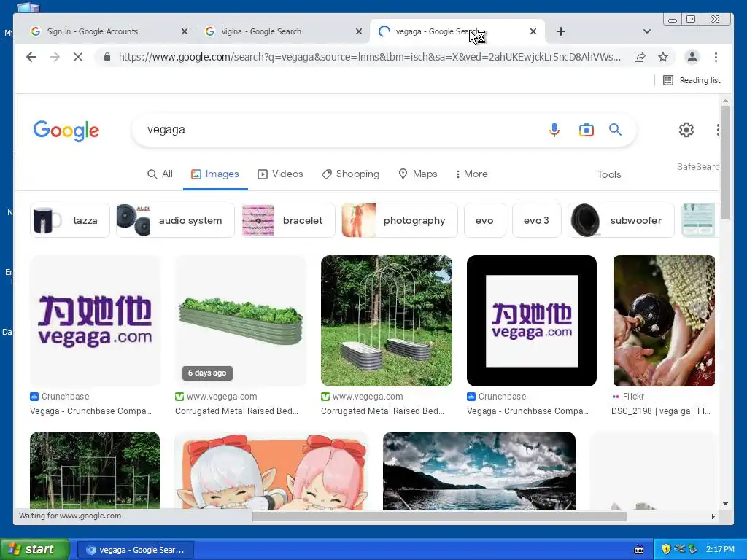This screenshot has height=560, width=747.
Task: Open DSC_2198 vega ga title
Action: pyautogui.click(x=661, y=411)
